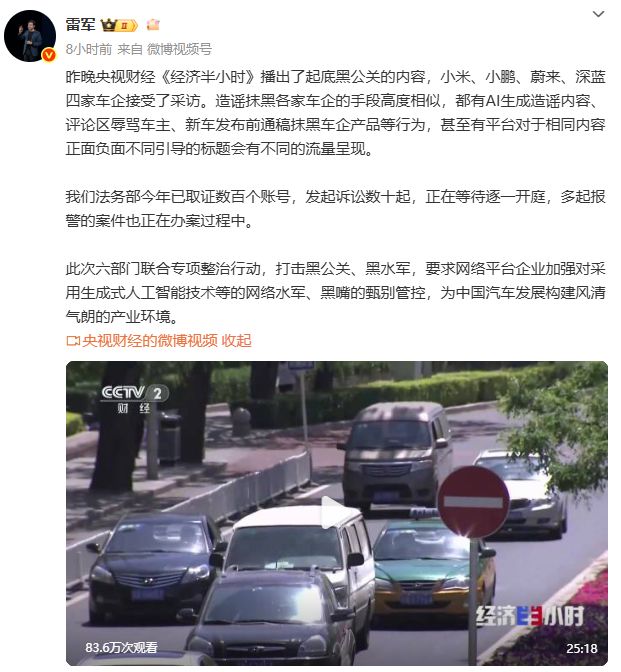Click the 雷军 username
The height and width of the screenshot is (672, 621).
click(x=81, y=25)
